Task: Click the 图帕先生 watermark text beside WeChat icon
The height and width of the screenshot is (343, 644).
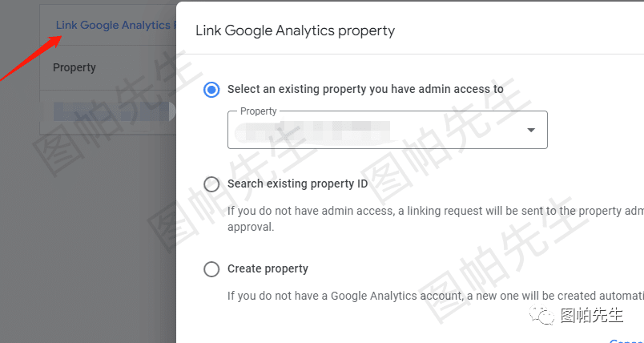Action: tap(592, 316)
